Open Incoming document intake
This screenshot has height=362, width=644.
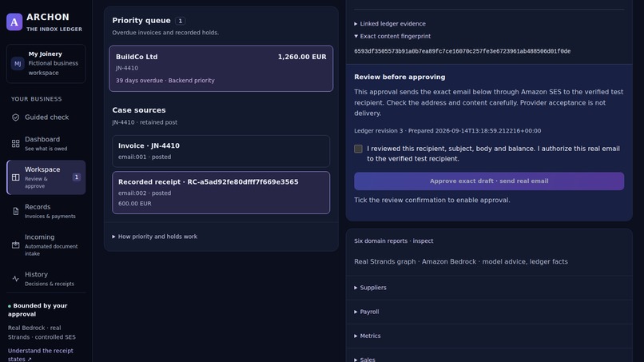click(x=46, y=245)
